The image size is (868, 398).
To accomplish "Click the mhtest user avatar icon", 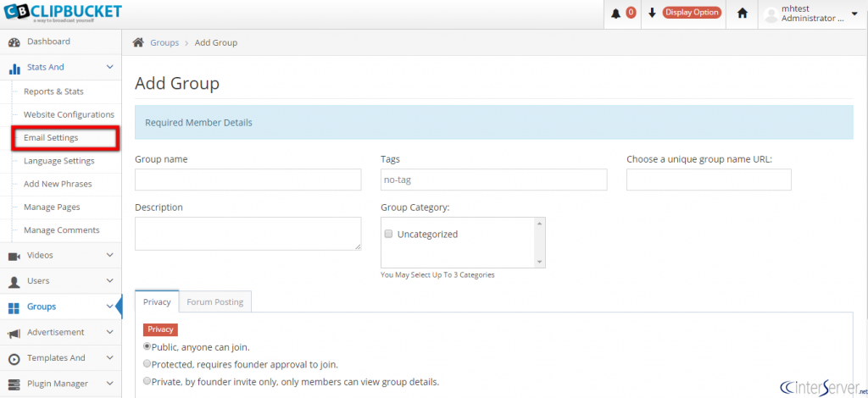I will pos(771,15).
